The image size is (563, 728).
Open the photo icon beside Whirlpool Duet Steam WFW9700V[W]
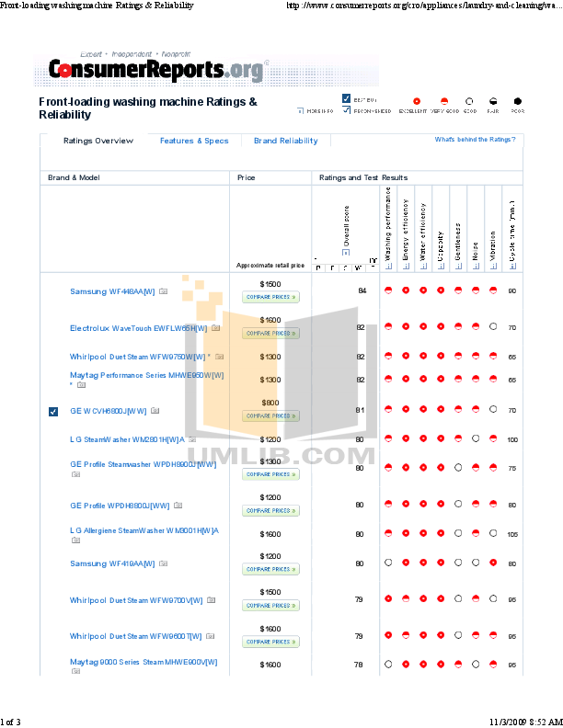(x=212, y=600)
